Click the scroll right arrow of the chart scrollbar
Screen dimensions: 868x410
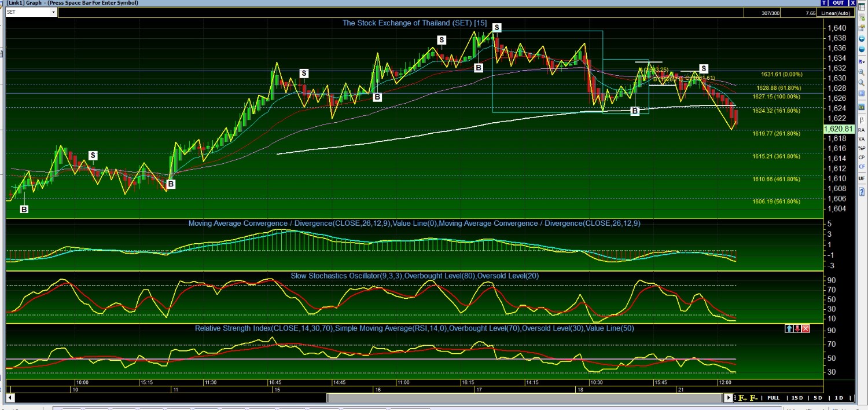click(729, 398)
